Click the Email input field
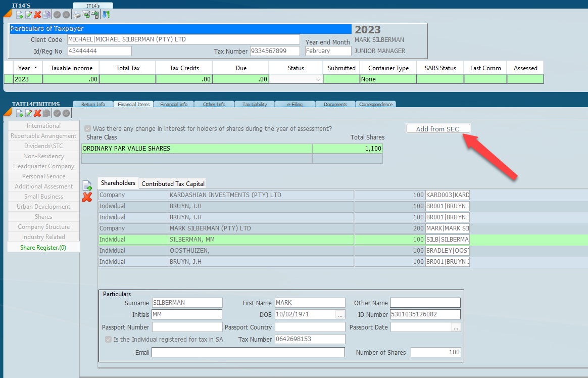The image size is (588, 378). [248, 352]
